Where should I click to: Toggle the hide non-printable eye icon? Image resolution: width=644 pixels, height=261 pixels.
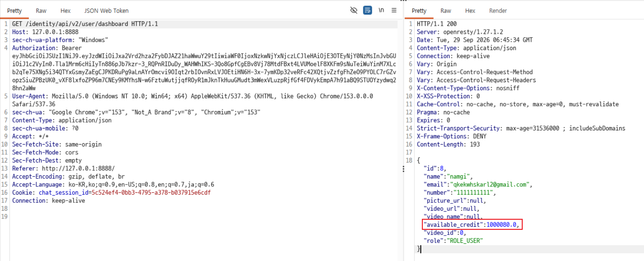[x=354, y=10]
